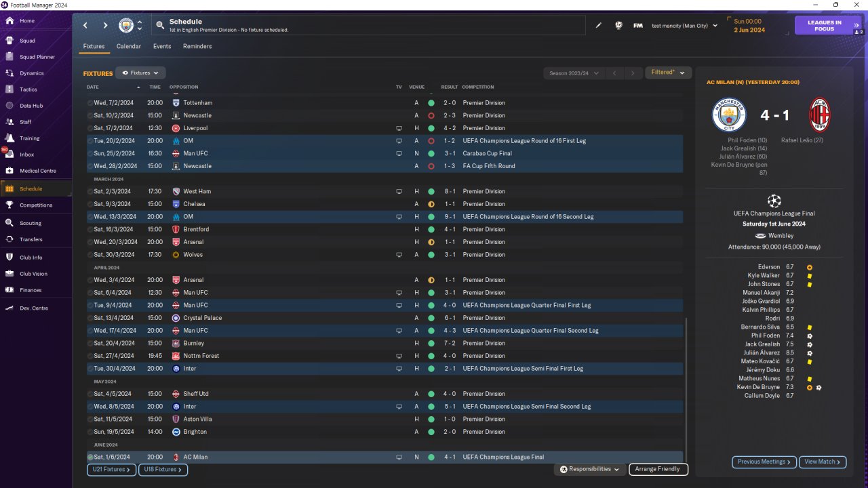Toggle the reminder circle for Burnley fixture

point(90,344)
